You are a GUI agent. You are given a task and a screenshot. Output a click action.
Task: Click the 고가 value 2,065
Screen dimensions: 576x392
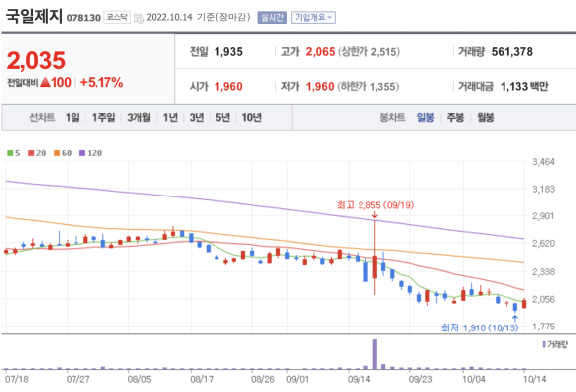point(321,52)
